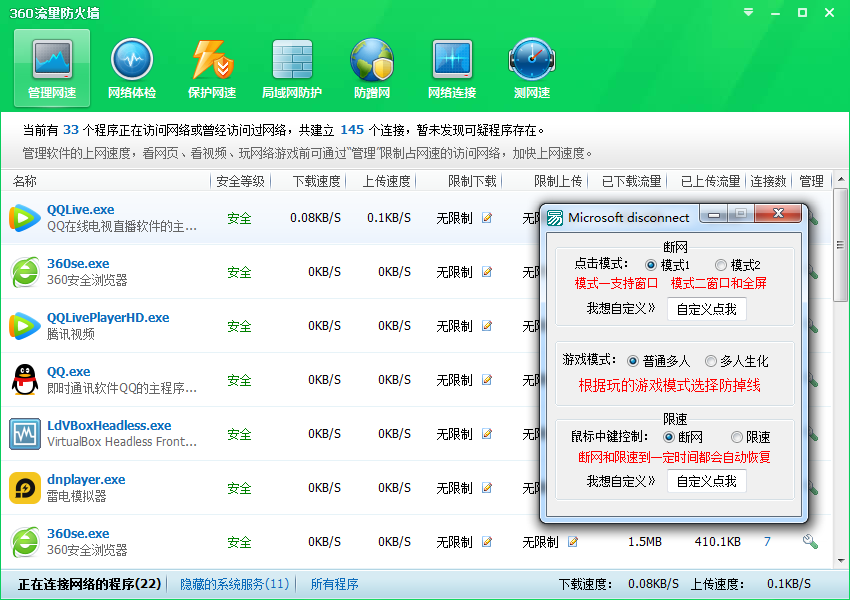Click the manage wrench for 360se.exe with 7 connections
The image size is (850, 600).
810,541
